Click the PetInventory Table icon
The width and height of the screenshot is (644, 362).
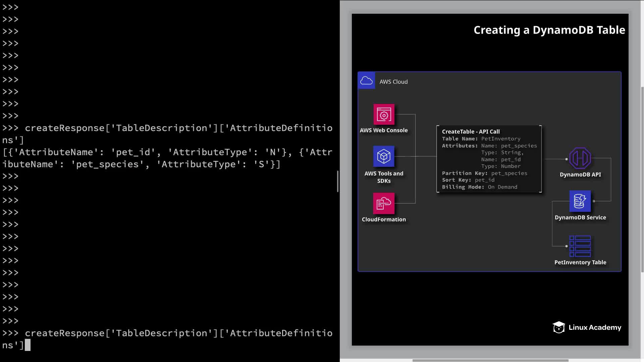point(580,246)
